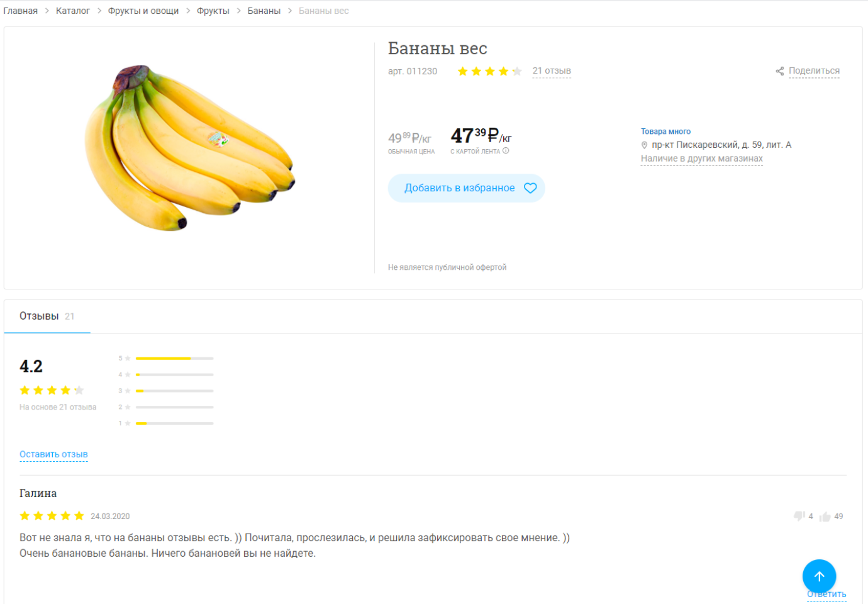Click the info icon beside С картой Лента

click(506, 151)
